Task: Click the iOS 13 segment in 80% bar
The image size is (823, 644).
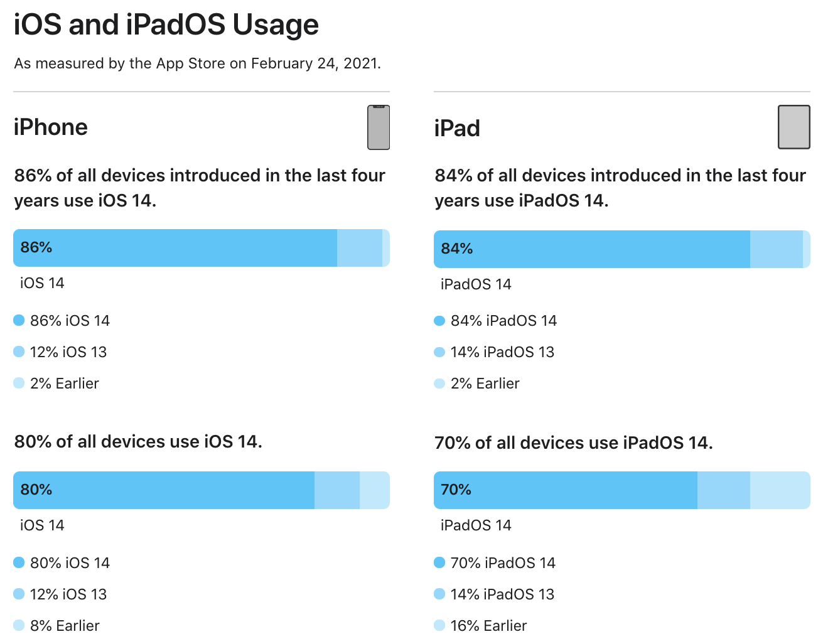Action: coord(337,490)
